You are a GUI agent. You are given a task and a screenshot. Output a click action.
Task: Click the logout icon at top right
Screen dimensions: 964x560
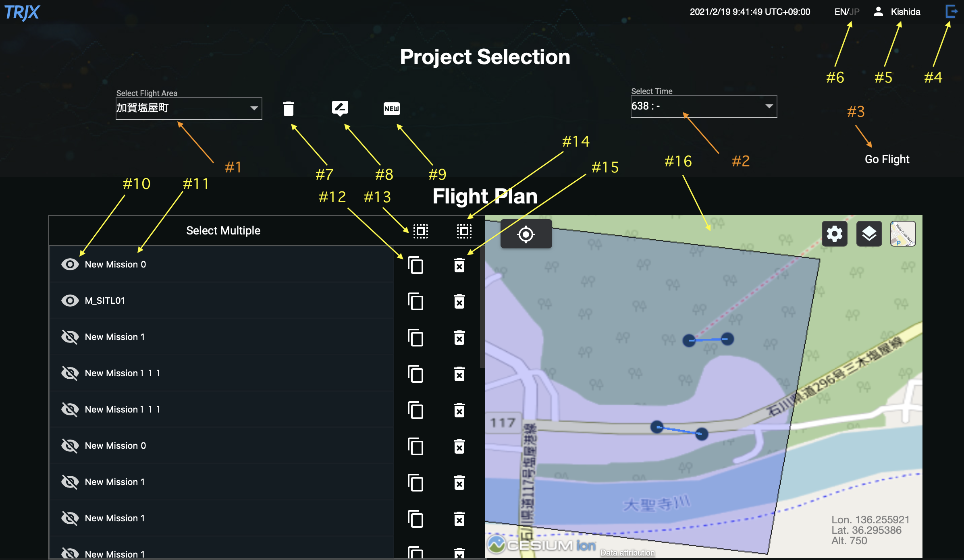(x=952, y=11)
